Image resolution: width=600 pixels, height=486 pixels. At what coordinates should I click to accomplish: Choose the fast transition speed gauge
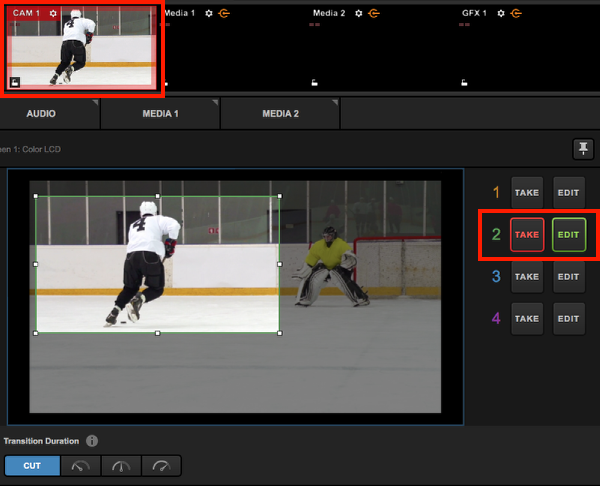[x=161, y=466]
